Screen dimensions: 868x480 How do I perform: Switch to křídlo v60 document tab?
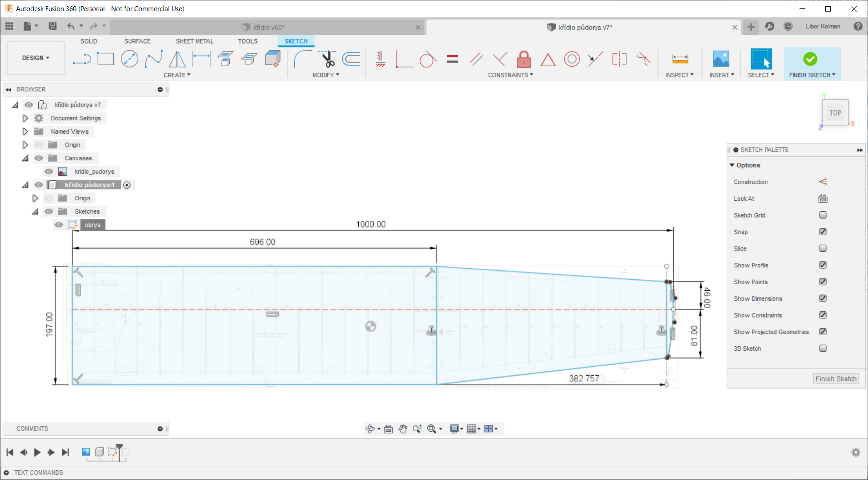point(268,28)
